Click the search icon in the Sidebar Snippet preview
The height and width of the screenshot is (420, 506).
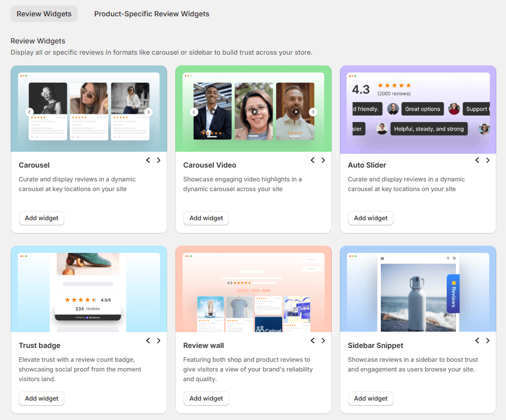point(447,258)
